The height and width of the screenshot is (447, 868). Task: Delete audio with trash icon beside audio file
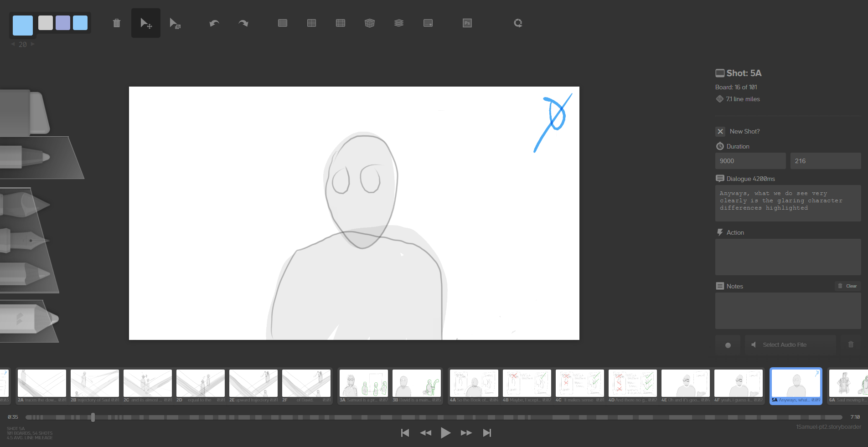coord(851,345)
